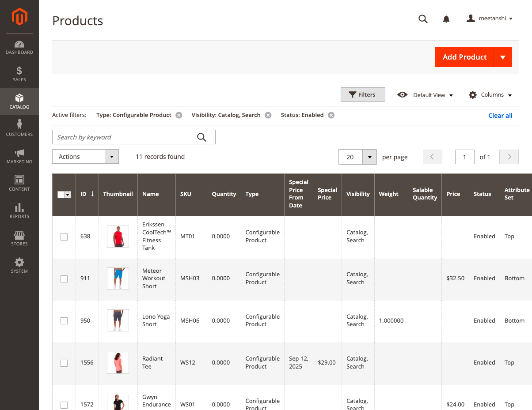Screen dimensions: 532x410
Task: Click the Radiant Tee thumbnail
Action: pyautogui.click(x=118, y=362)
